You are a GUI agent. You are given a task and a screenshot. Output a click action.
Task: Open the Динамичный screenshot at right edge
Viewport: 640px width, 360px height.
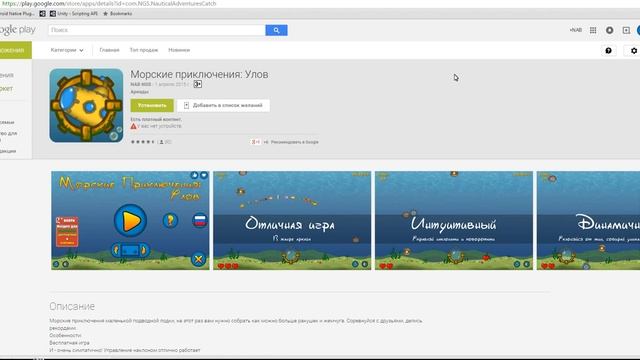click(x=588, y=220)
